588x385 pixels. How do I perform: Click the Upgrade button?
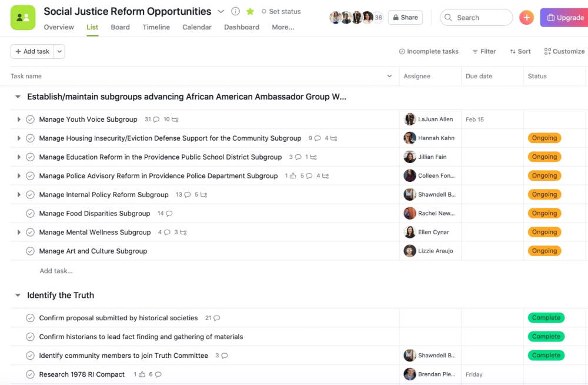(564, 18)
